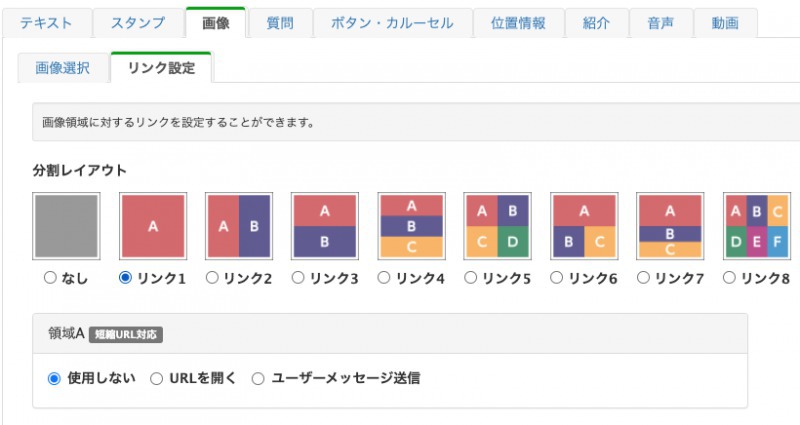This screenshot has height=425, width=800.
Task: Switch to the 画像選択 sub-tab
Action: [62, 68]
